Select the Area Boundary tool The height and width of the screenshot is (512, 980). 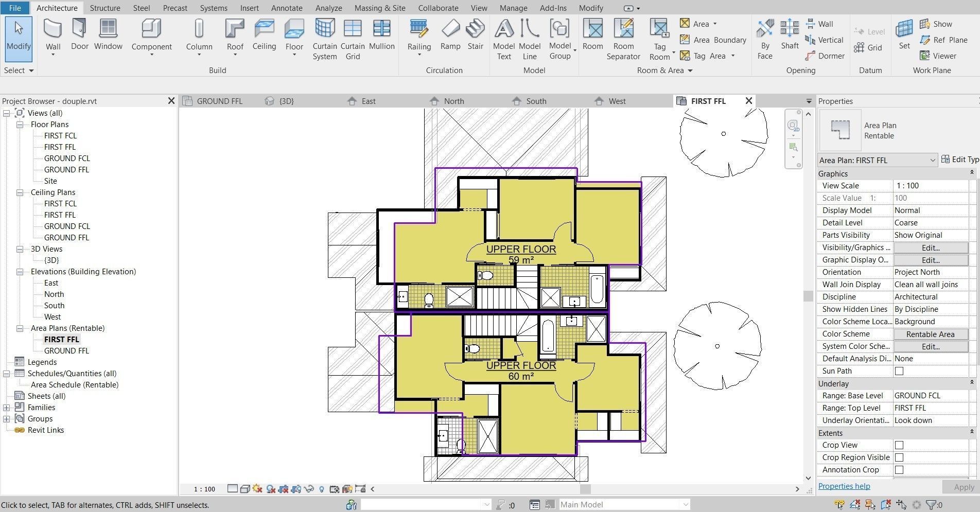point(713,40)
